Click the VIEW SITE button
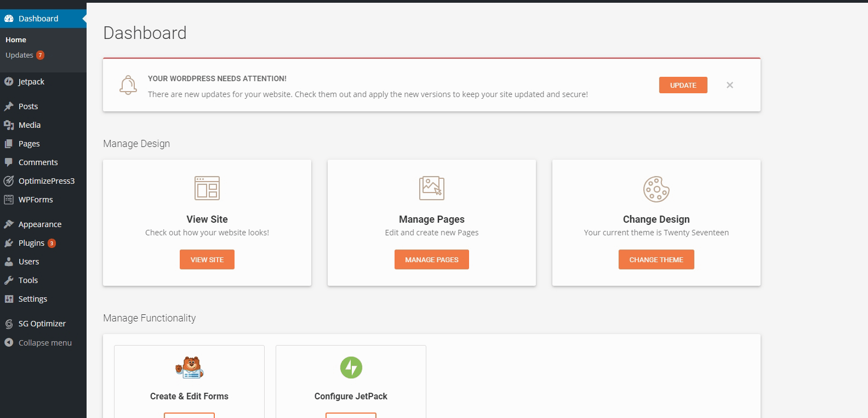 [207, 259]
